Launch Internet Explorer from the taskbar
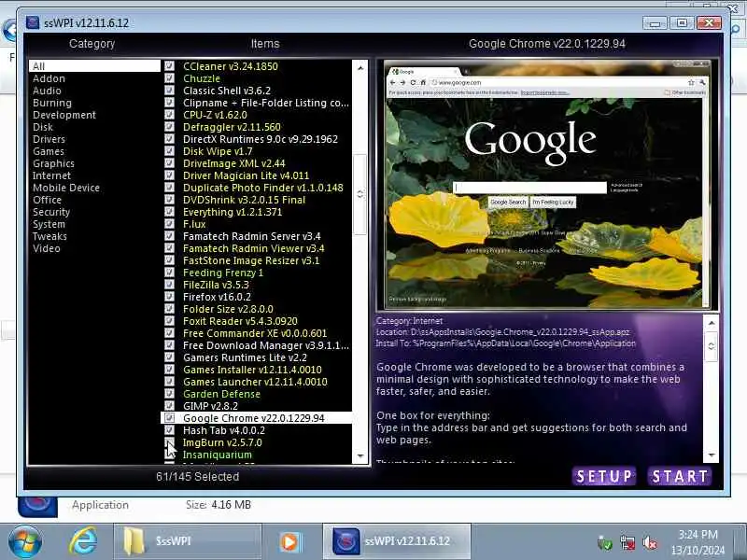The image size is (747, 560). pyautogui.click(x=83, y=541)
